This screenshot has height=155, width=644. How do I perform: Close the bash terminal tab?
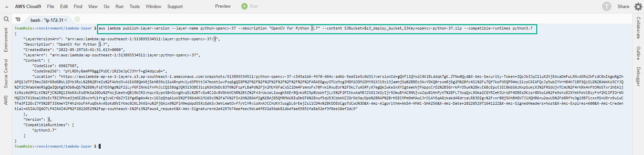[x=66, y=20]
